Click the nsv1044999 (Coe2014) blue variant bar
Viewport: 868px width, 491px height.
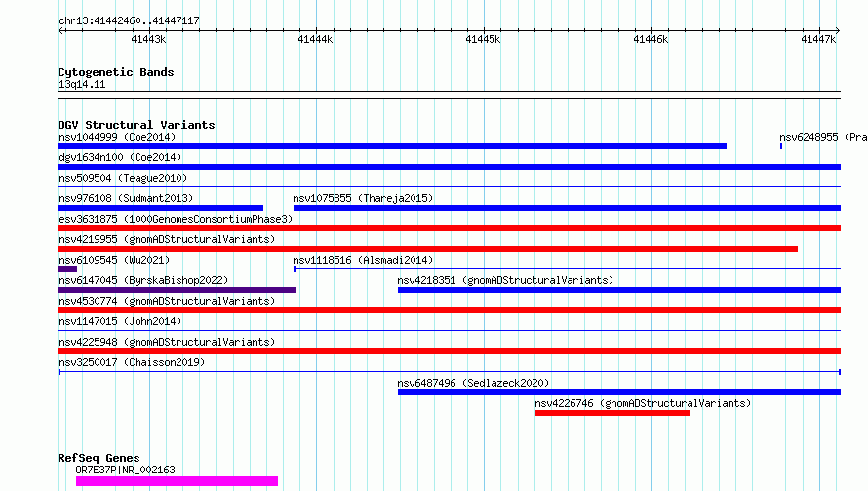(x=392, y=146)
